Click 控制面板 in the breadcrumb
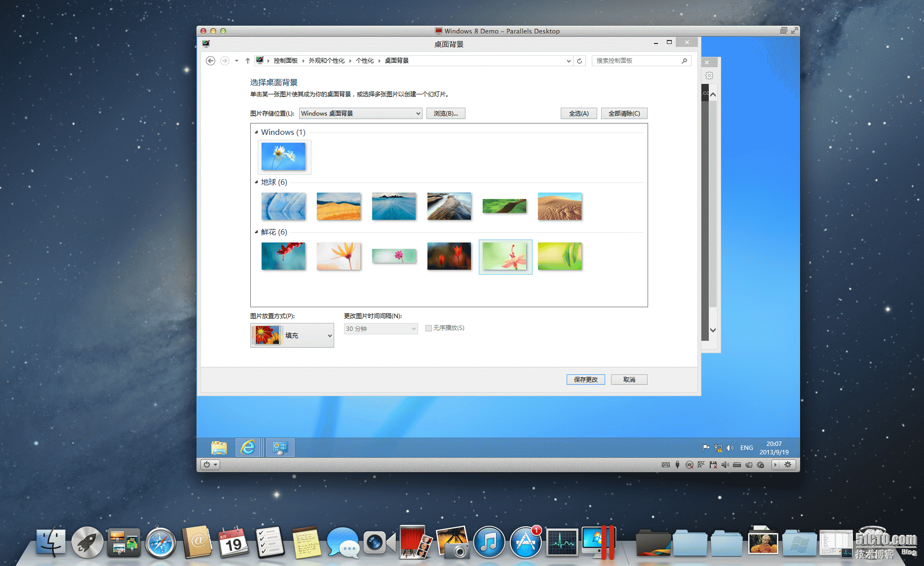 click(x=286, y=61)
